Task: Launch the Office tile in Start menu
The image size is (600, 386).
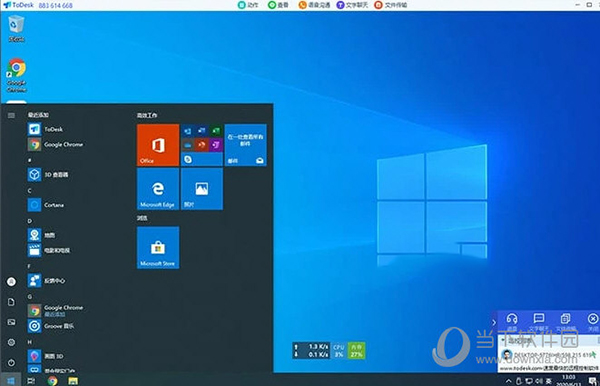Action: [x=158, y=145]
